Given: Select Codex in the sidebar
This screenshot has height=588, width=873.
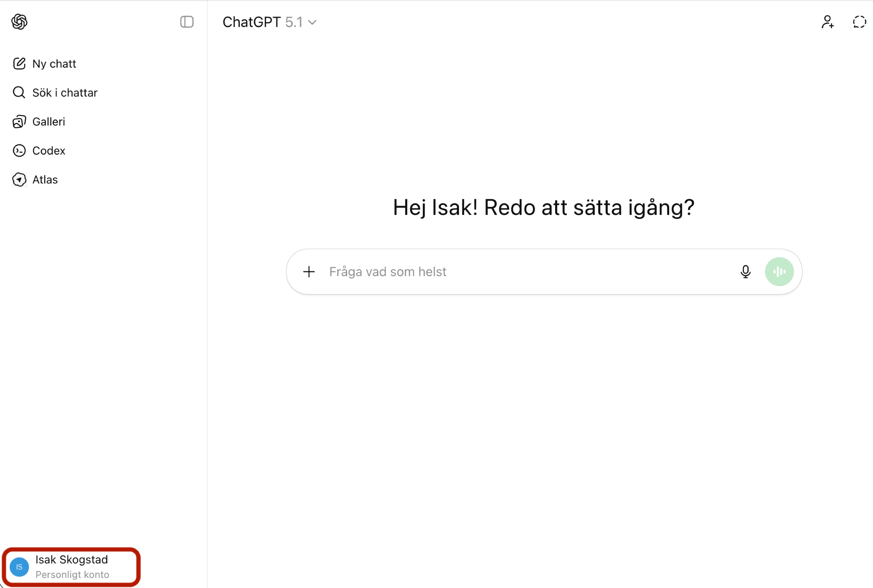Looking at the screenshot, I should [x=49, y=150].
